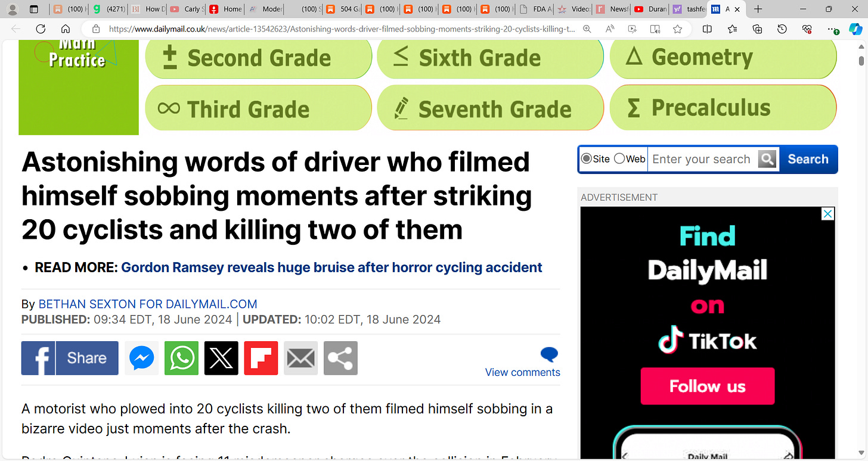Switch to the 'Carly S' YouTube tab

coord(185,10)
